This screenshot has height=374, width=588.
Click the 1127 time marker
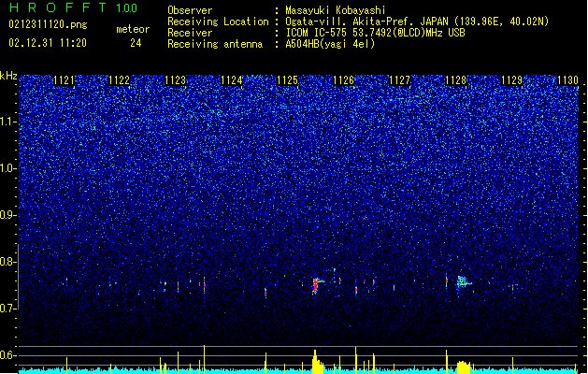[x=400, y=80]
